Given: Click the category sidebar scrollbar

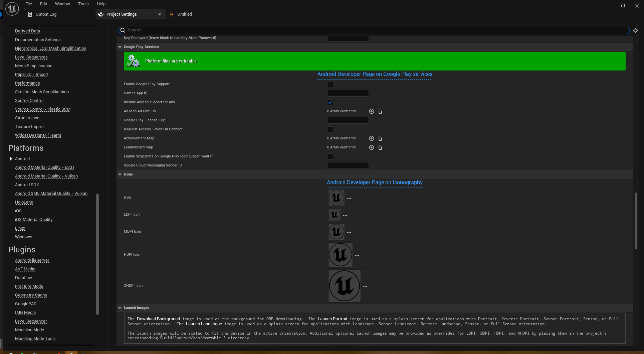Looking at the screenshot, I should [97, 254].
